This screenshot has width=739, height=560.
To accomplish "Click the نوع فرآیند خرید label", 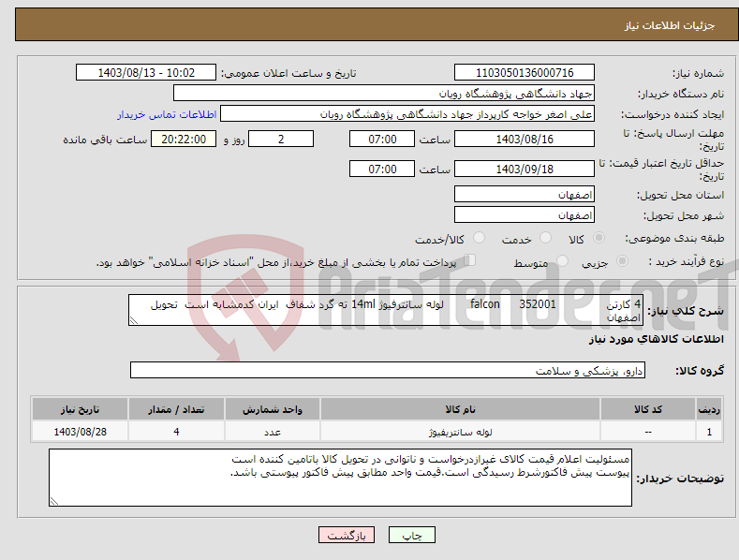I will click(687, 261).
